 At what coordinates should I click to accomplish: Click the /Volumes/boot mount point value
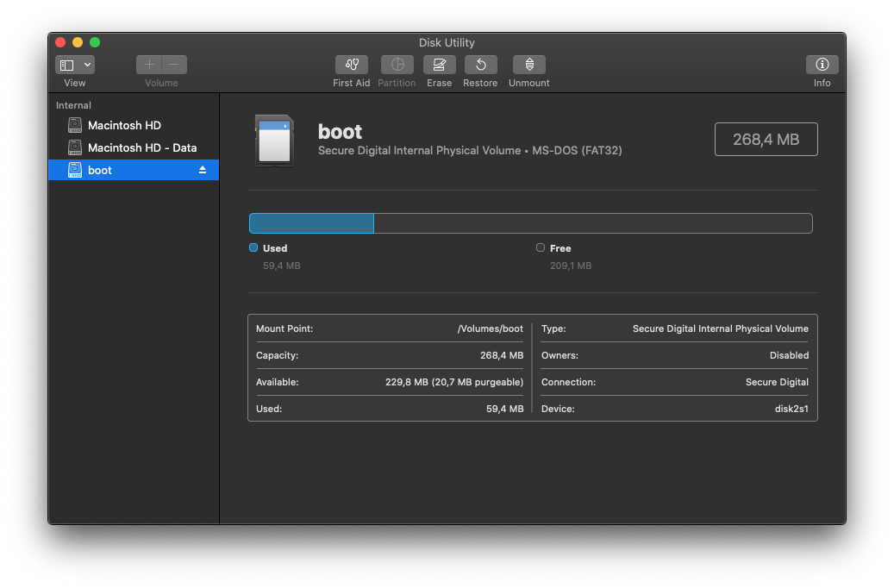click(x=491, y=328)
